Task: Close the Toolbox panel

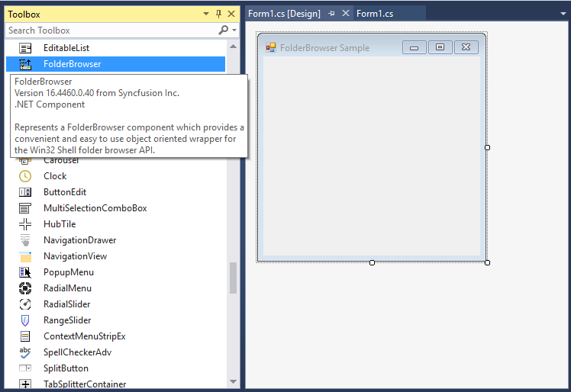Action: click(x=231, y=14)
